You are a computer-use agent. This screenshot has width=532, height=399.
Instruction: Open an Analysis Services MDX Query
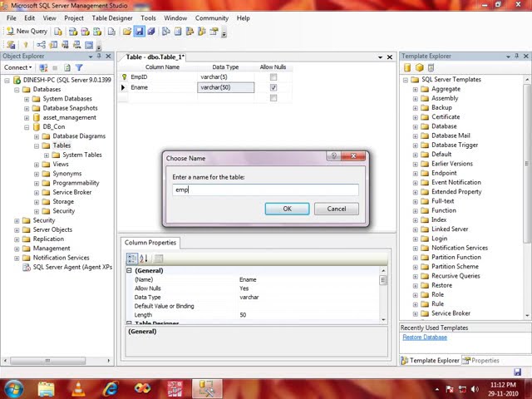click(73, 32)
